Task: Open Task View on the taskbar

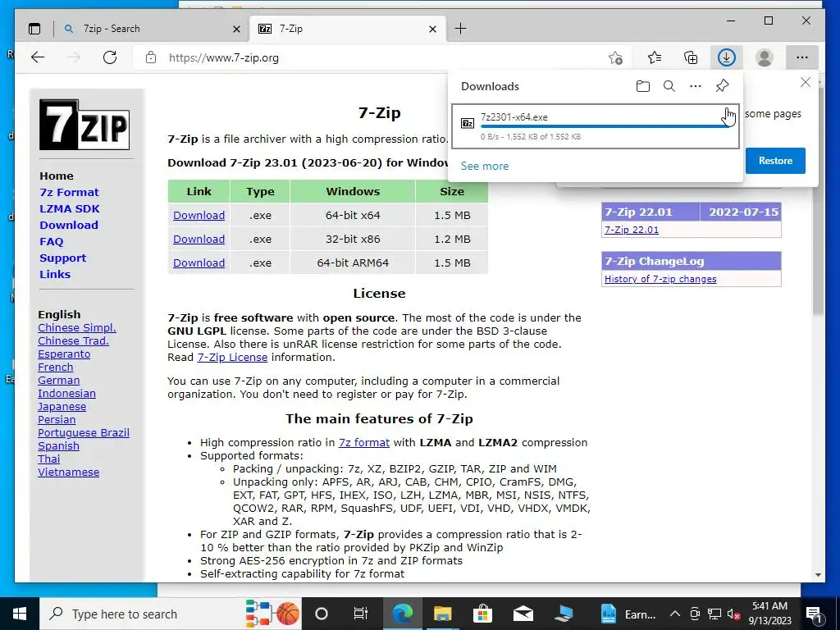Action: point(361,614)
